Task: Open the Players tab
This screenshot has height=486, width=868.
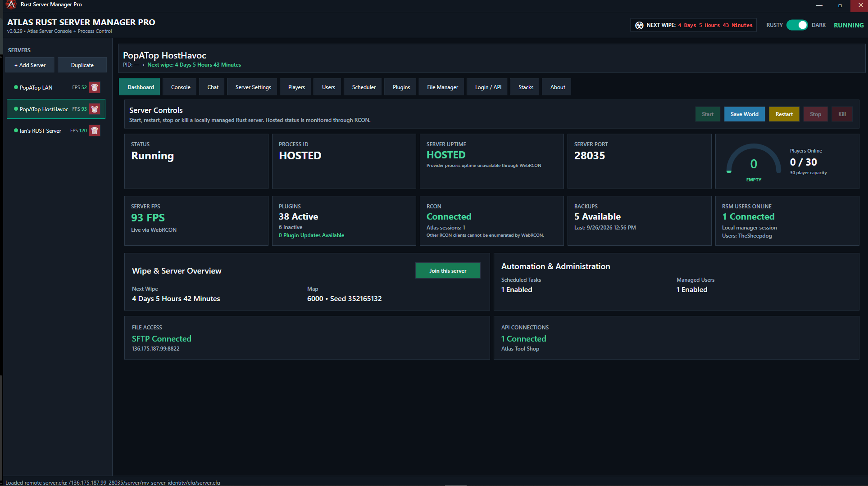Action: 296,87
